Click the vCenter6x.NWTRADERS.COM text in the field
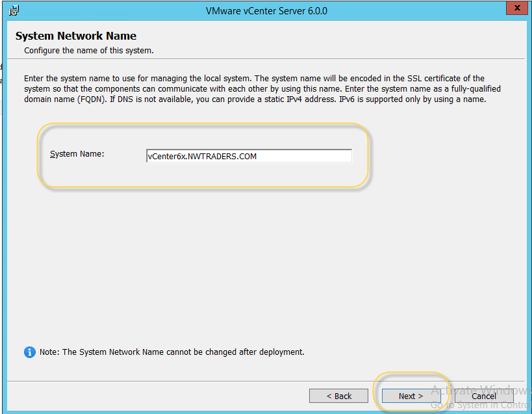The image size is (532, 414). point(202,156)
